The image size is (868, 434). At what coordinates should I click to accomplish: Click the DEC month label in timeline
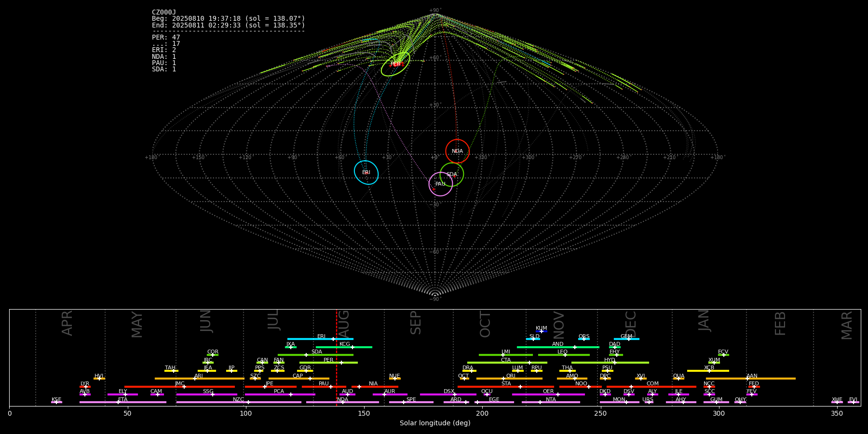coord(631,324)
